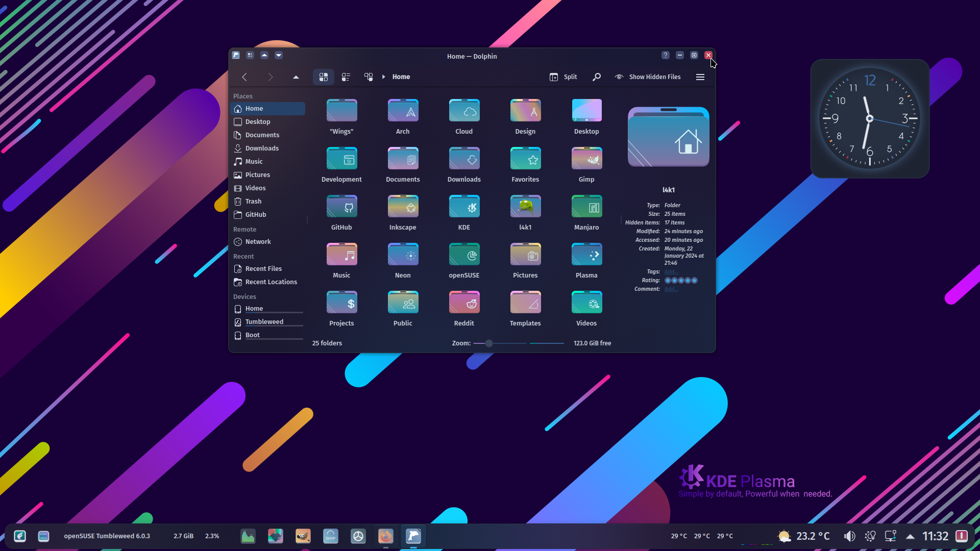Viewport: 980px width, 551px height.
Task: Open the Gimp folder
Action: pos(586,165)
